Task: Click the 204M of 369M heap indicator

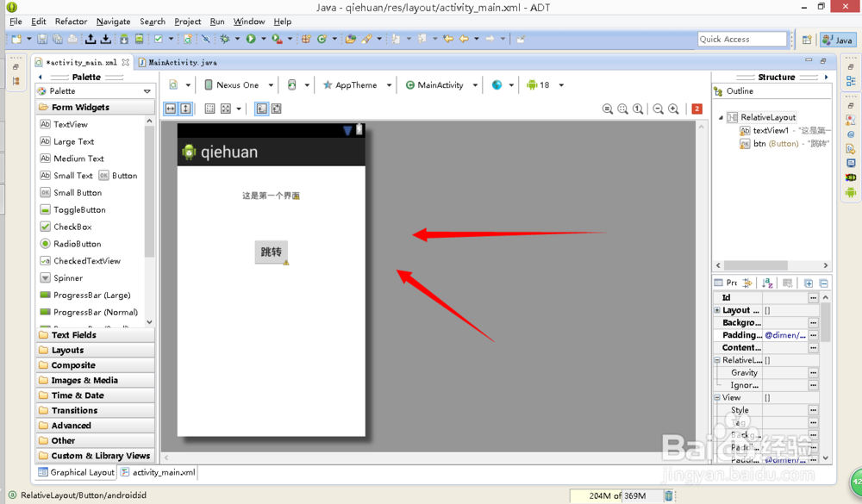Action: point(618,495)
